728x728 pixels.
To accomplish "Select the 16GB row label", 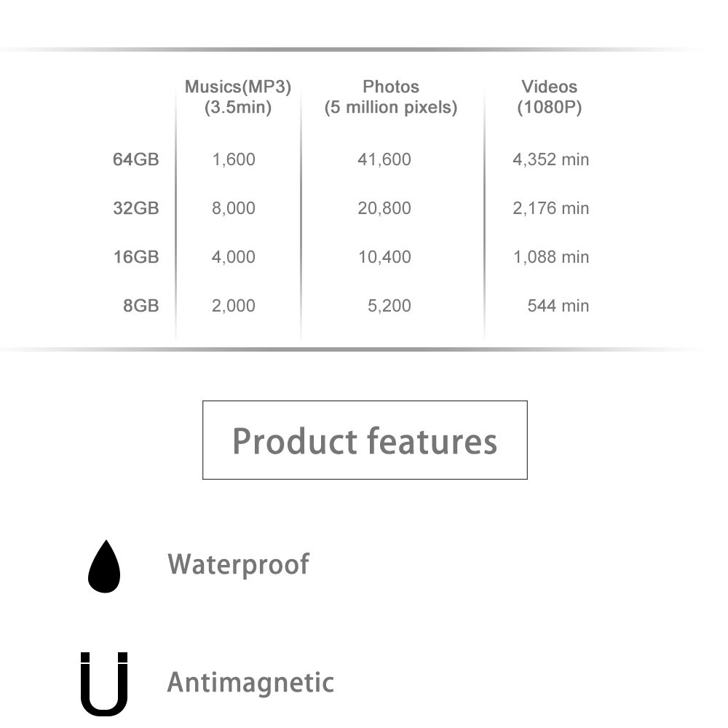I will tap(136, 257).
